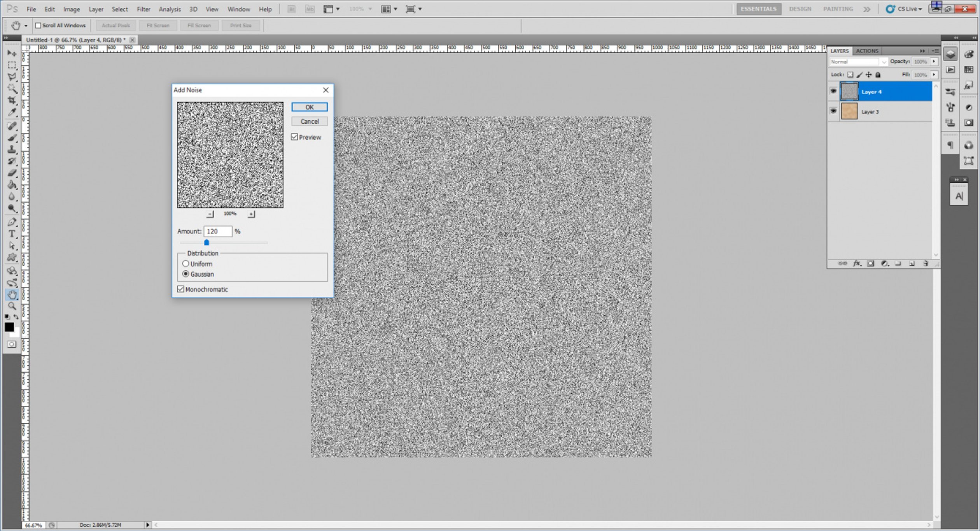Select the Healing Brush tool

click(12, 126)
